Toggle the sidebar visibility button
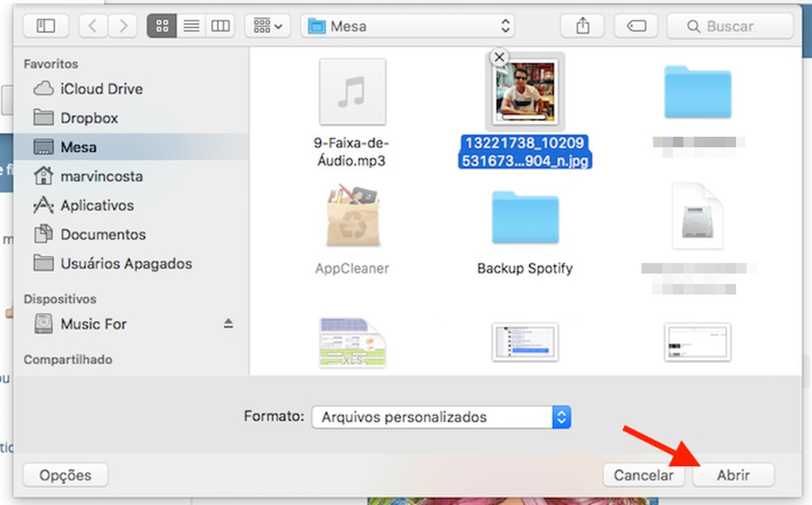The image size is (812, 505). 45,26
